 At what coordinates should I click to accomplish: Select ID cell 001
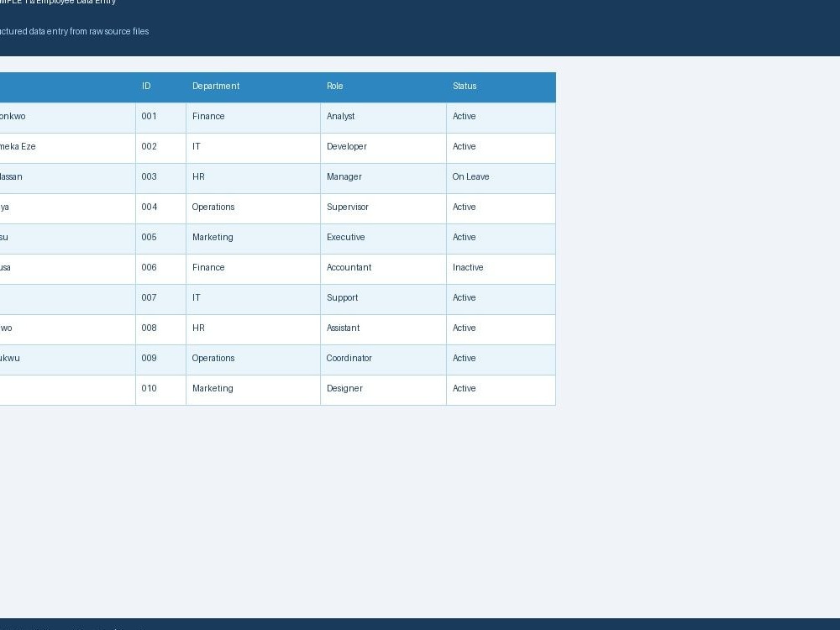point(160,118)
